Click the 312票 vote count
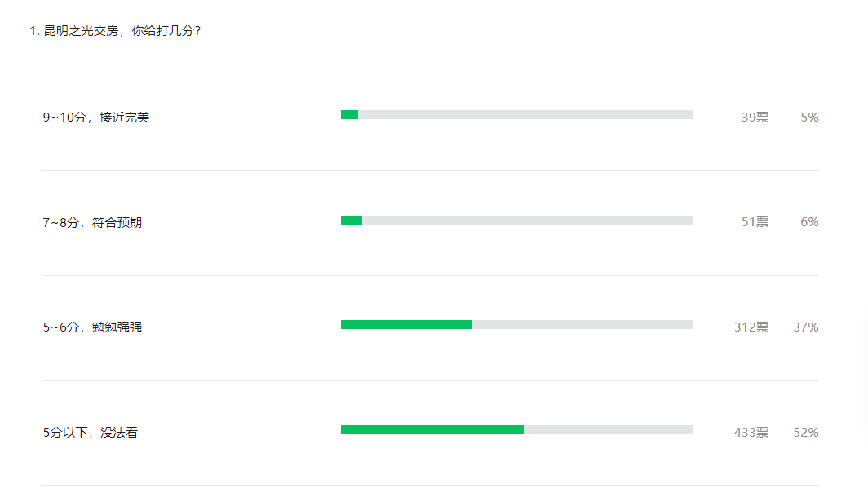 click(x=751, y=327)
